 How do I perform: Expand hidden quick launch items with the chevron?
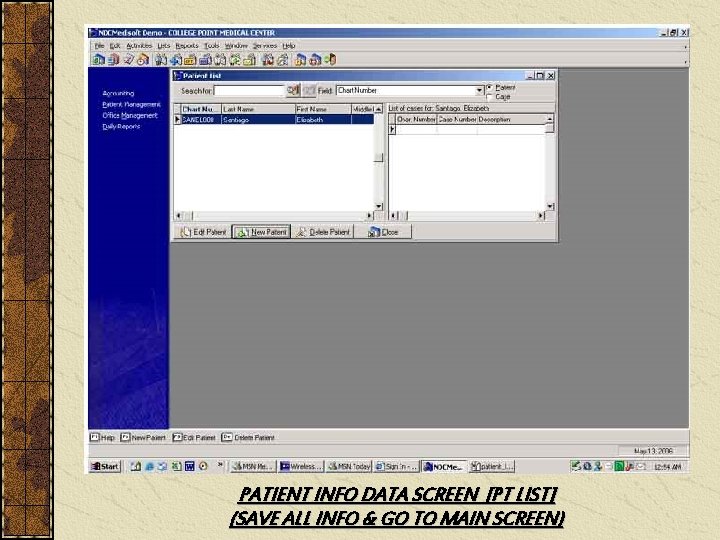click(220, 466)
